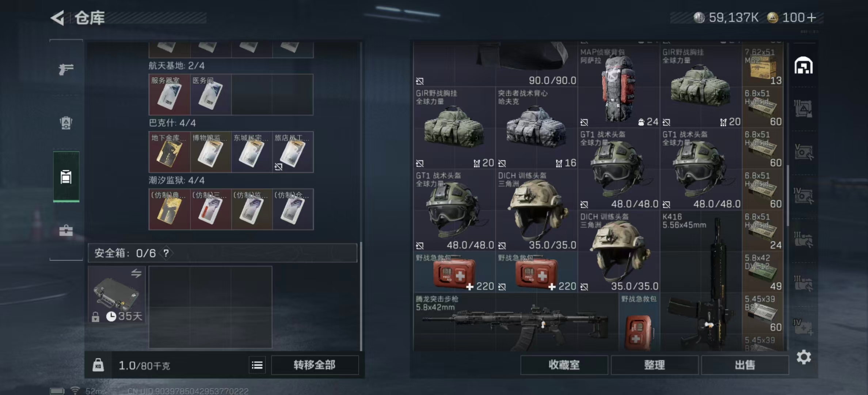Select the 服务器室 keycard

point(170,94)
